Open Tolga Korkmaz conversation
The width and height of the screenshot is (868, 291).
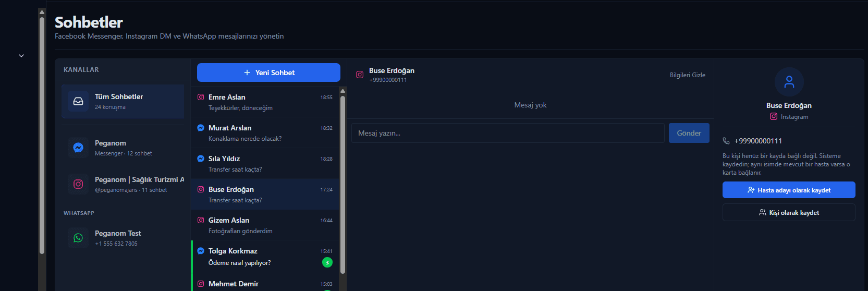[265, 257]
